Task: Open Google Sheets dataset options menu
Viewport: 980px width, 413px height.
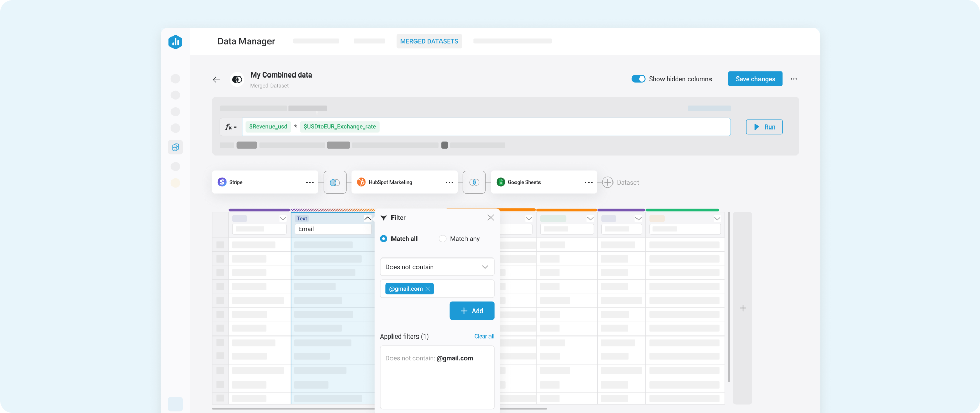Action: pyautogui.click(x=589, y=183)
